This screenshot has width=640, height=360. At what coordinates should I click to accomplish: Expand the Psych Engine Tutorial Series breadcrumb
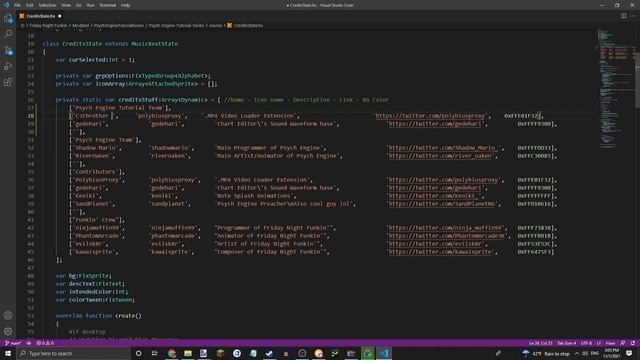[x=176, y=25]
